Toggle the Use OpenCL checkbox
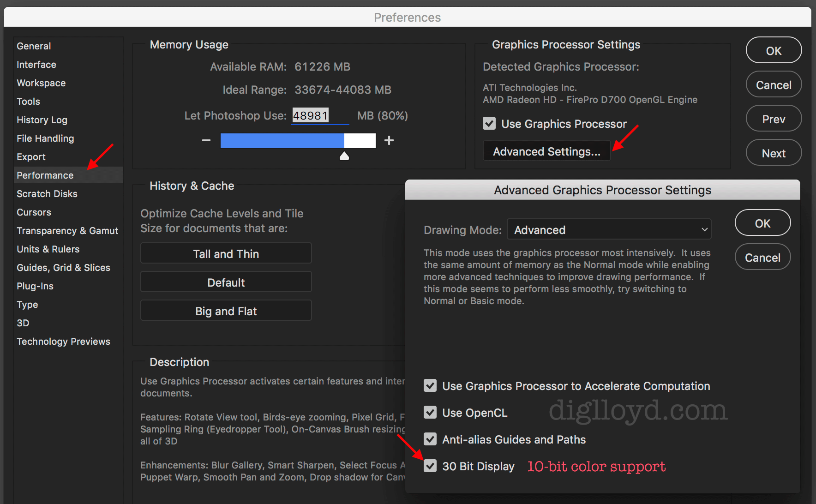This screenshot has width=816, height=504. pyautogui.click(x=430, y=412)
